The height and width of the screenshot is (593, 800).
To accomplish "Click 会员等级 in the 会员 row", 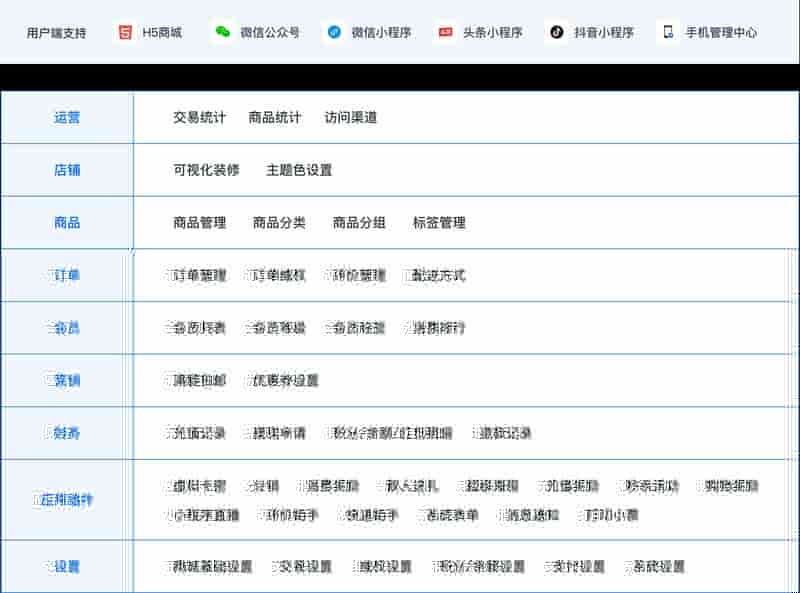I will [x=278, y=328].
